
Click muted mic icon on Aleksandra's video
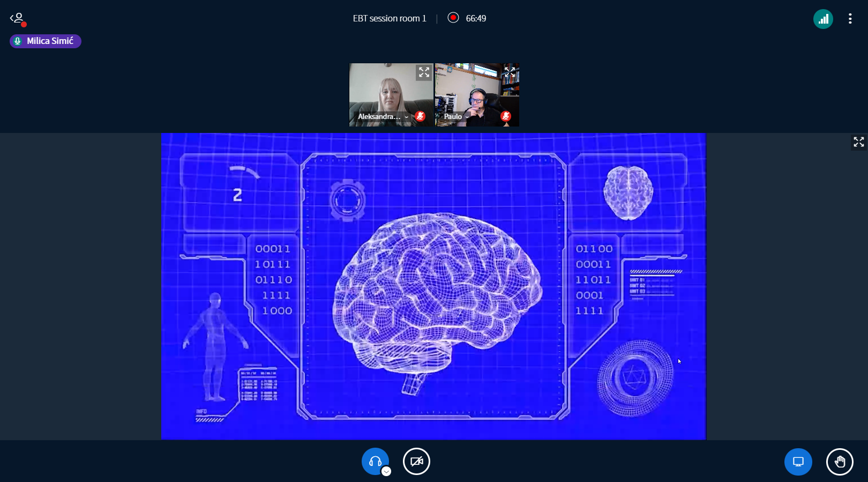click(420, 116)
